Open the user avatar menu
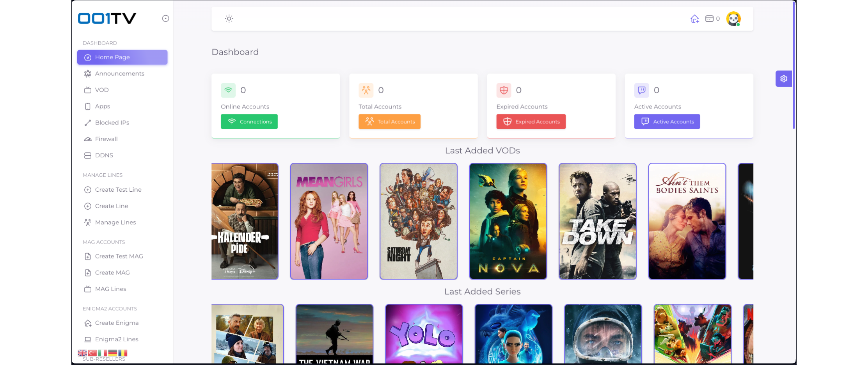This screenshot has width=868, height=365. pos(733,19)
